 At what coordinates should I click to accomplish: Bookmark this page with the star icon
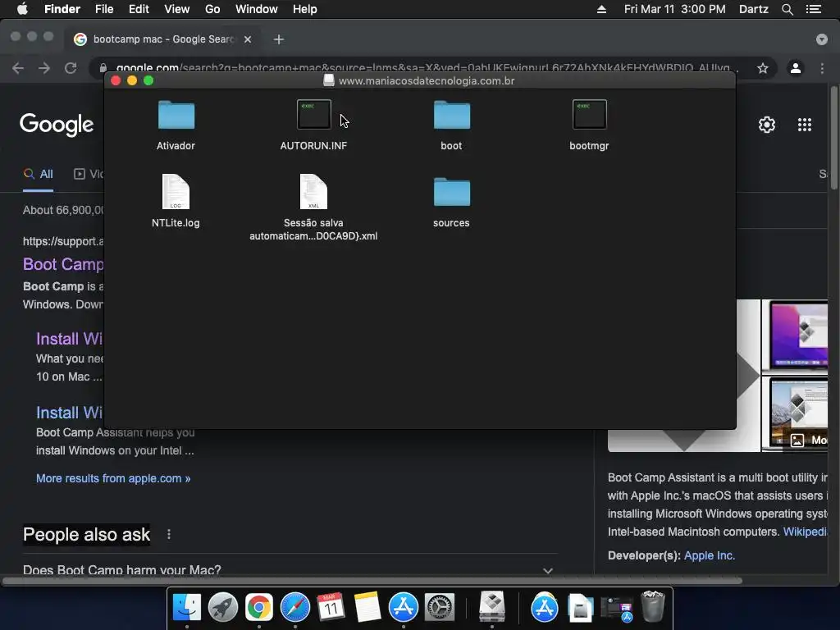pyautogui.click(x=763, y=68)
